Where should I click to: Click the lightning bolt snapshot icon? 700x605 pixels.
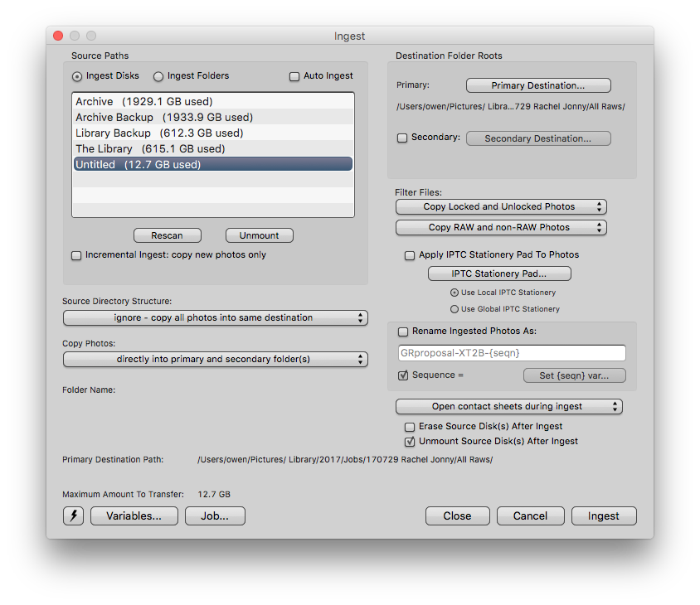(x=74, y=515)
